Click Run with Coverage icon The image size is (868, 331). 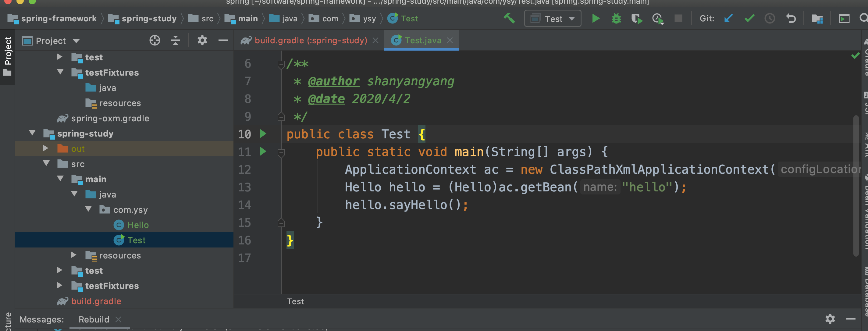coord(636,19)
